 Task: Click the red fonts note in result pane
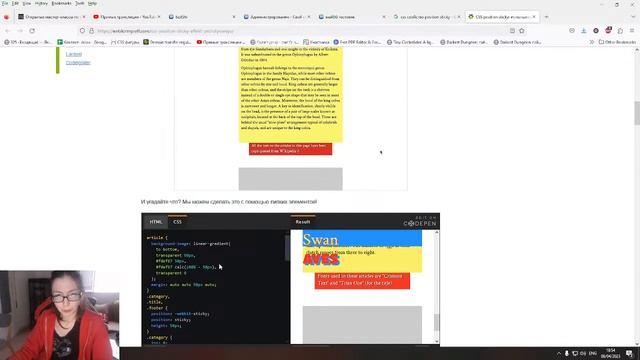(x=362, y=280)
